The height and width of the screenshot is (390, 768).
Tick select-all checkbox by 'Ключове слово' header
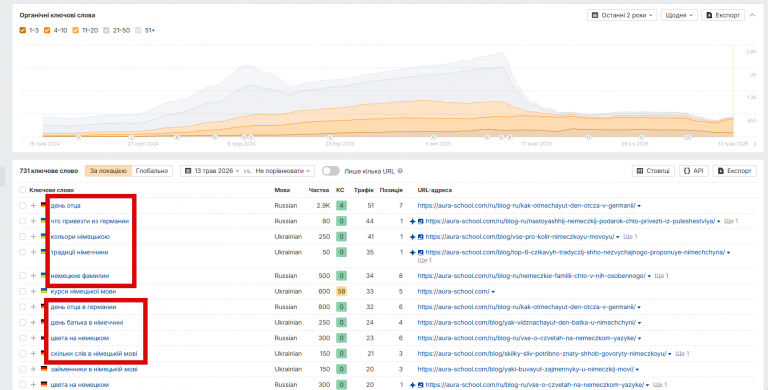(x=23, y=190)
